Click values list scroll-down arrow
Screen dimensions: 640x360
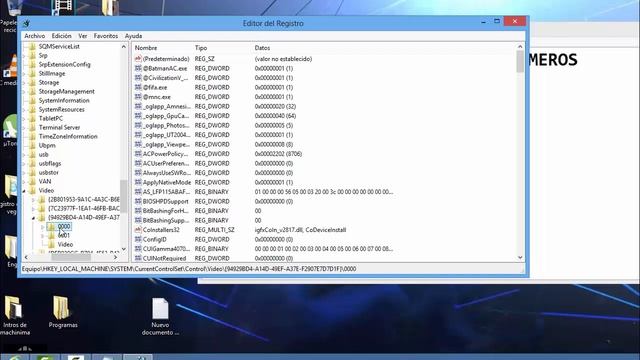tap(520, 258)
